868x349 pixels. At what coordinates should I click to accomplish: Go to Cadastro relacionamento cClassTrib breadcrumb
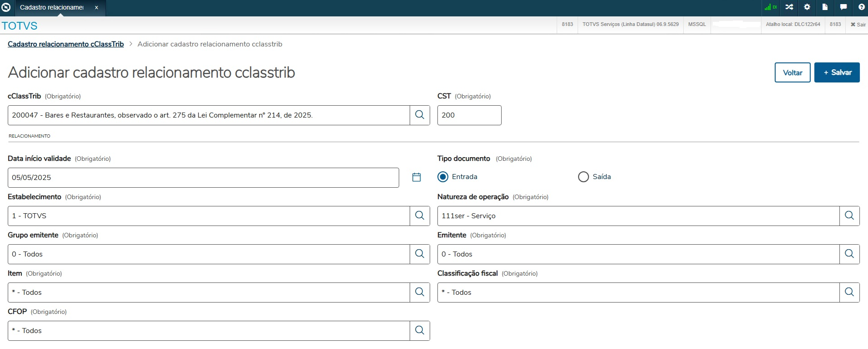[x=66, y=44]
